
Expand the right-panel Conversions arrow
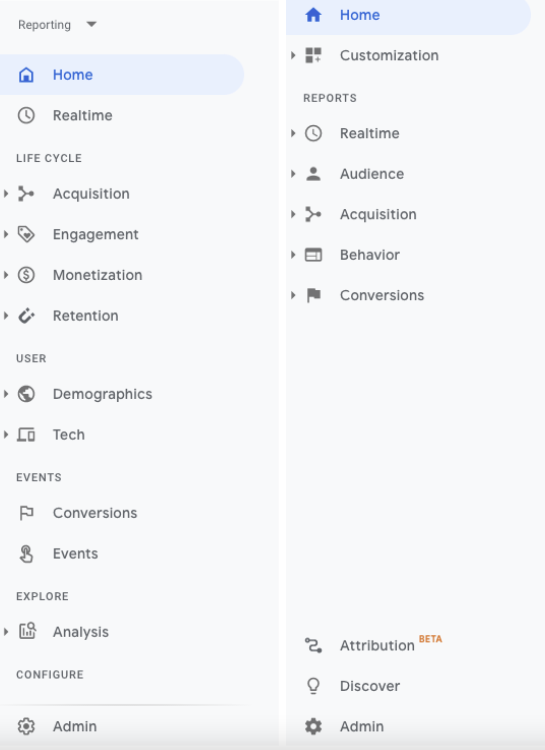click(x=293, y=295)
